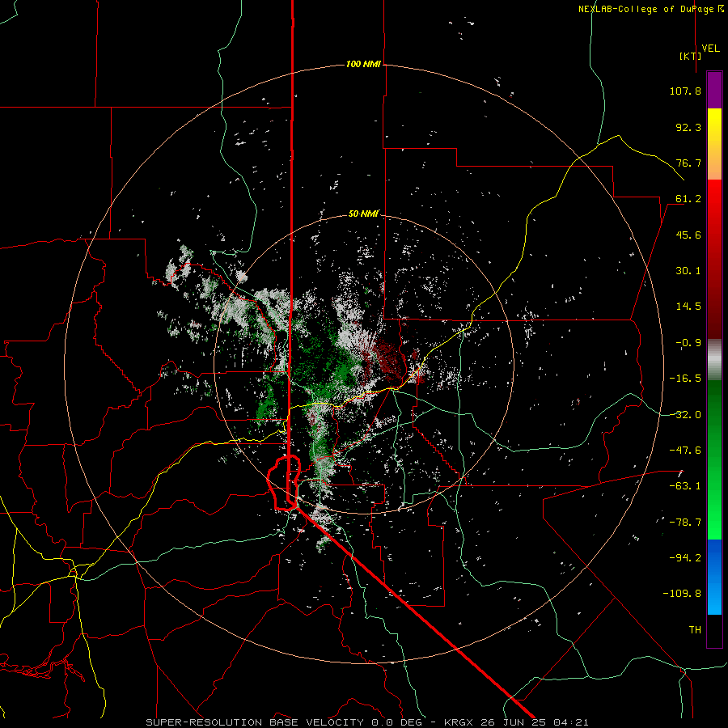The width and height of the screenshot is (728, 728).
Task: Click the purple segment of the color bar
Action: tap(714, 90)
